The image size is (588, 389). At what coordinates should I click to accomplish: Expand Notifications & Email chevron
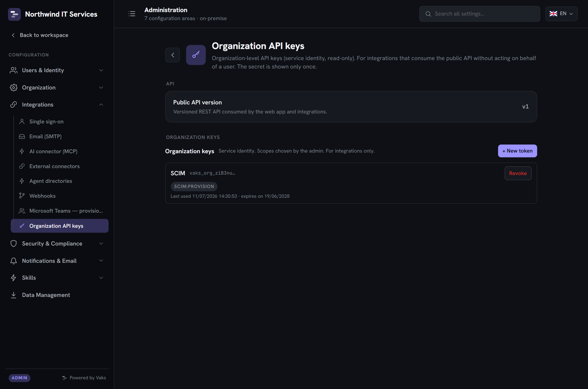coord(101,261)
